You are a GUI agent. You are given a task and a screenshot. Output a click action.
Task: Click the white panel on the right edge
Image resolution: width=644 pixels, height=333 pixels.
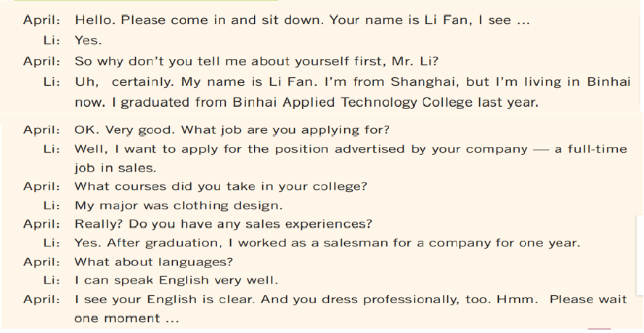click(x=640, y=254)
